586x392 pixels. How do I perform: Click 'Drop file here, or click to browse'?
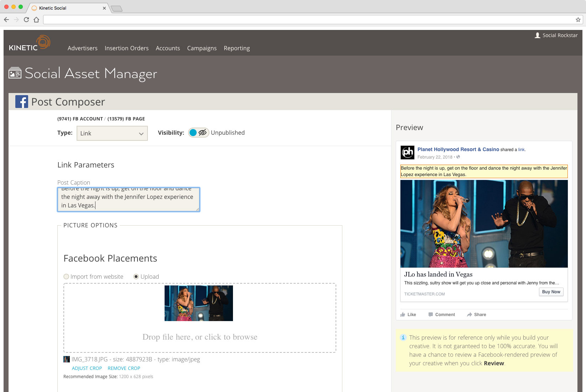pos(200,337)
